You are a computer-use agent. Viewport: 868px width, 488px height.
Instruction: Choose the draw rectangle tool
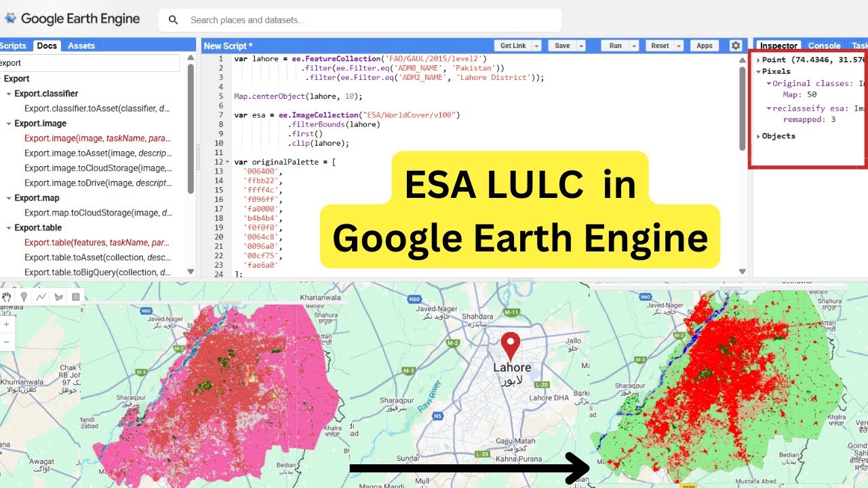pyautogui.click(x=75, y=297)
